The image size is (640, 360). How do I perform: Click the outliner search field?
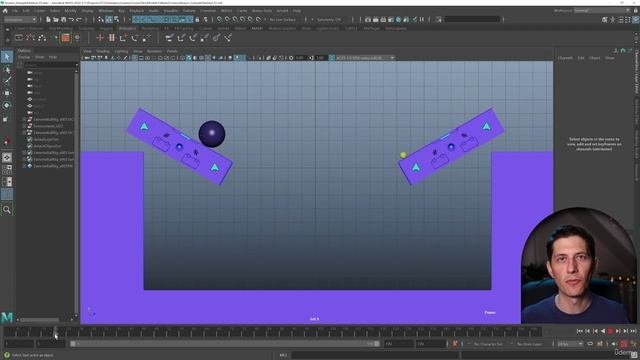click(x=51, y=64)
